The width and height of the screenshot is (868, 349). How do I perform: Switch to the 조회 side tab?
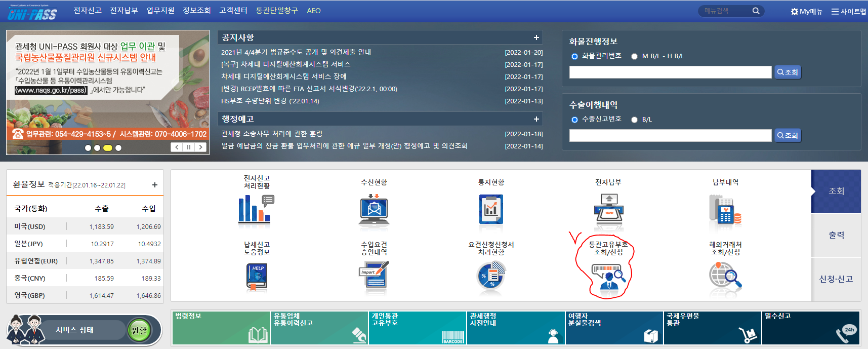click(x=836, y=191)
